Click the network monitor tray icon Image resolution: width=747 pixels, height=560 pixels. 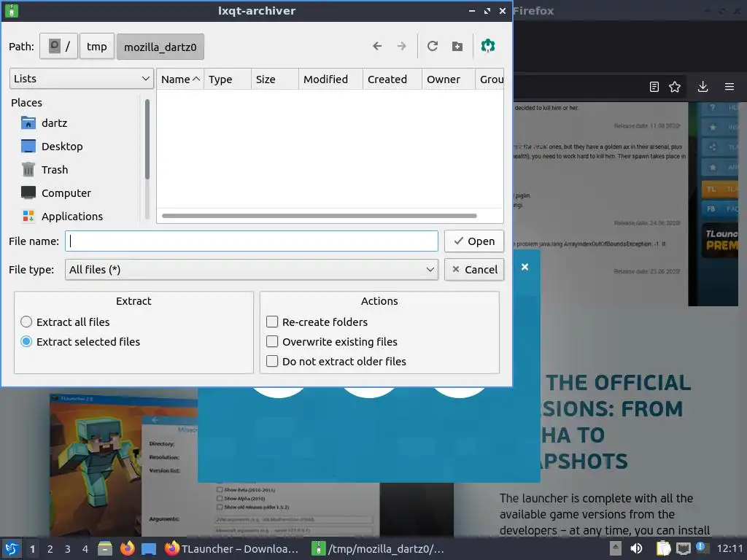[x=683, y=548]
